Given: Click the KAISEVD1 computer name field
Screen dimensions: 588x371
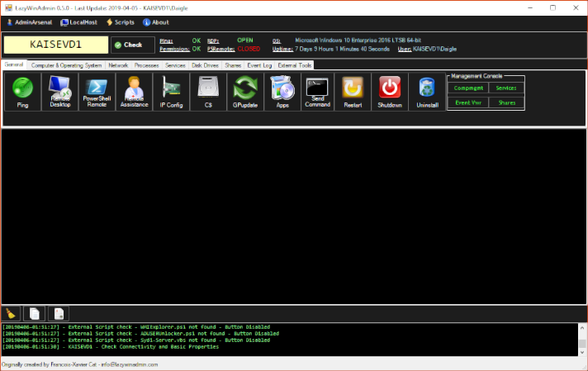Looking at the screenshot, I should pyautogui.click(x=56, y=45).
